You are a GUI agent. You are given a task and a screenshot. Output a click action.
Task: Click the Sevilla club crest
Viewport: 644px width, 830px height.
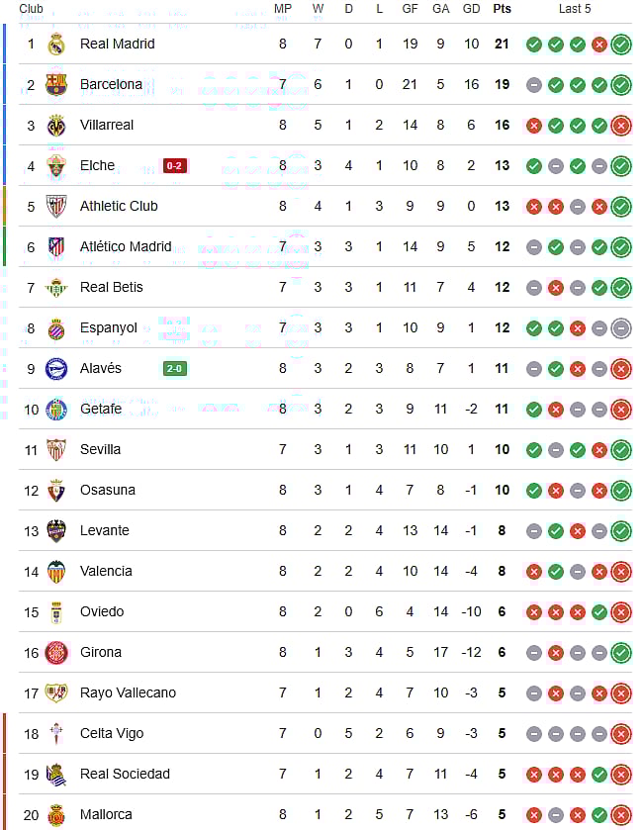(x=56, y=449)
